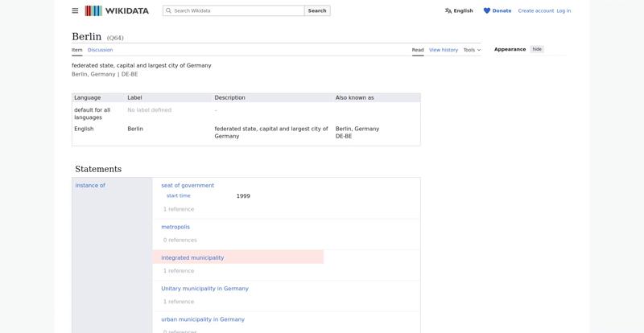Expand 0 references under metropolis
Image resolution: width=644 pixels, height=333 pixels.
[x=180, y=240]
